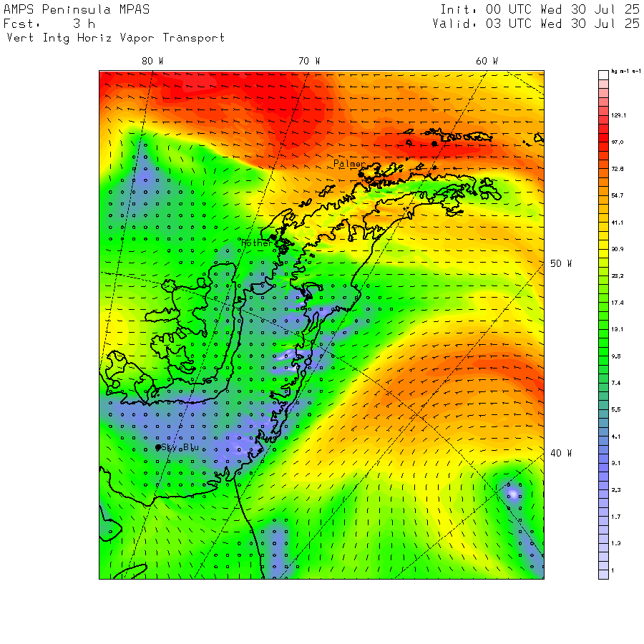Click the 3.1 color bar value

616,463
